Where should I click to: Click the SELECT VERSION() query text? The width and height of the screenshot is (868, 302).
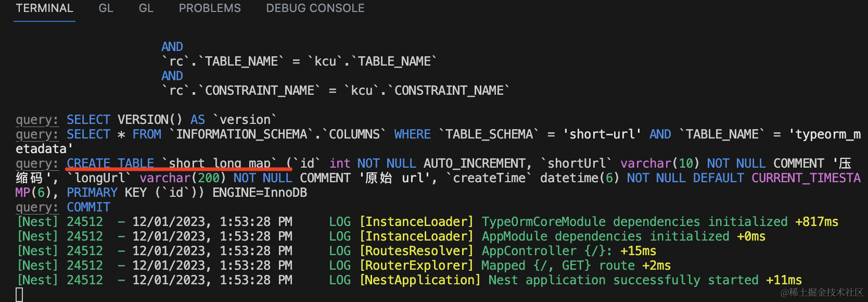coord(150,120)
